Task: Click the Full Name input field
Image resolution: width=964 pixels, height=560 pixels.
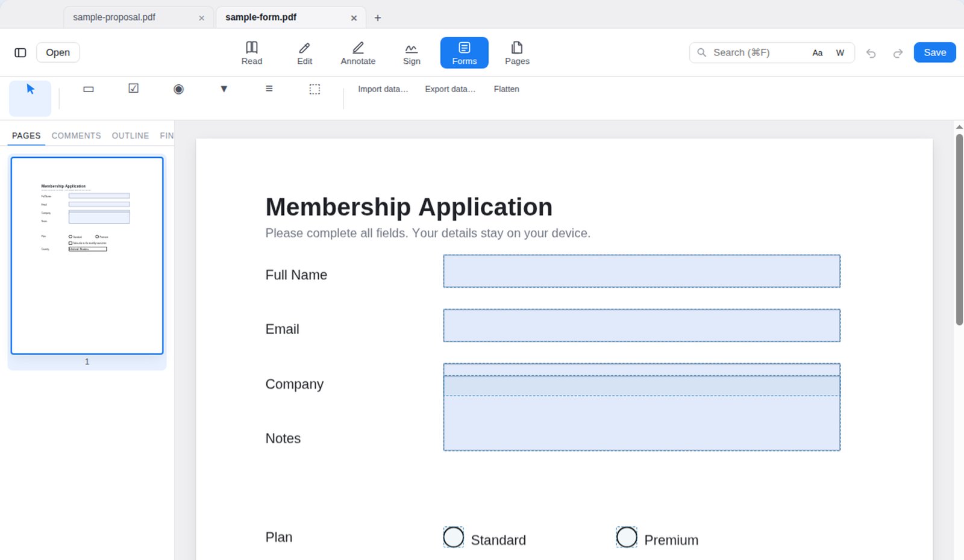Action: [x=642, y=271]
